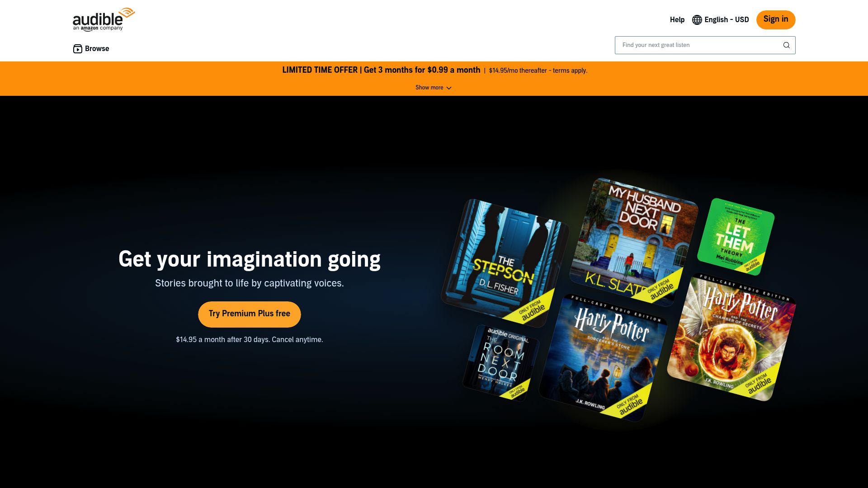868x488 pixels.
Task: Click the Browse play icon
Action: click(77, 48)
